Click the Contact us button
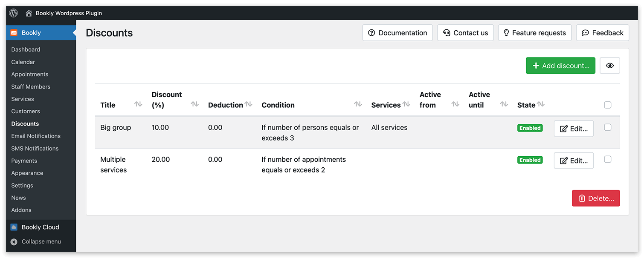Screen dimensions: 644x258 pos(465,33)
